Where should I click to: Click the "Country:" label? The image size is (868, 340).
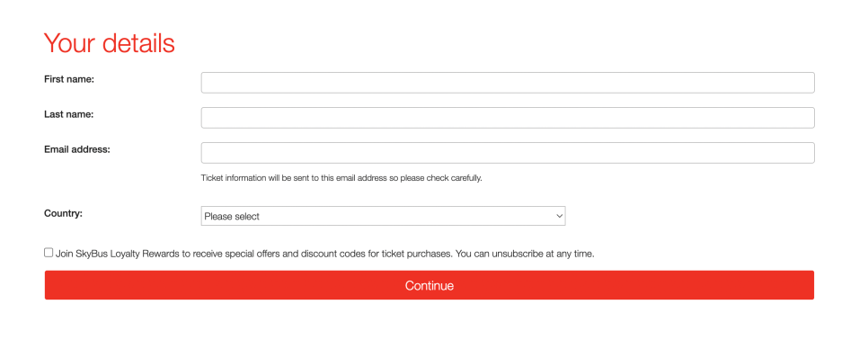click(63, 213)
